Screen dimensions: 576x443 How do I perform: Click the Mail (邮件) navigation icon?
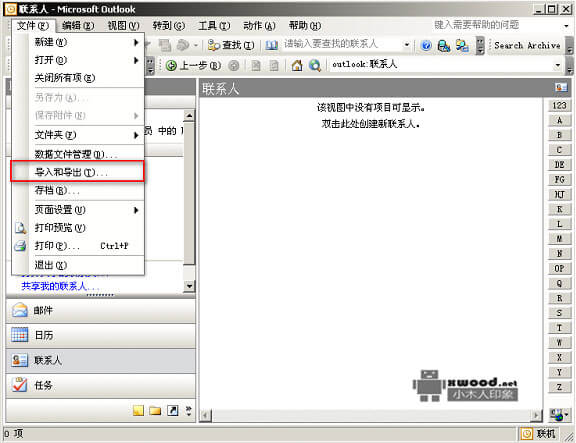(19, 310)
